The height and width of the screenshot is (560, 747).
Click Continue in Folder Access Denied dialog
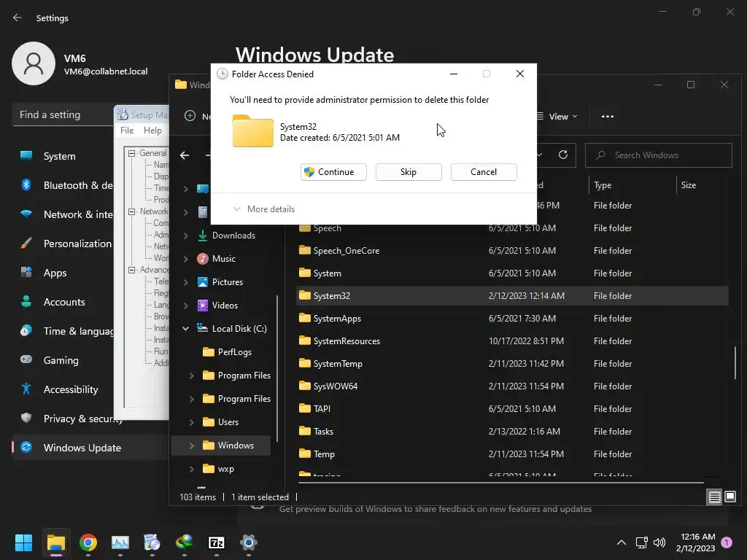pyautogui.click(x=333, y=172)
